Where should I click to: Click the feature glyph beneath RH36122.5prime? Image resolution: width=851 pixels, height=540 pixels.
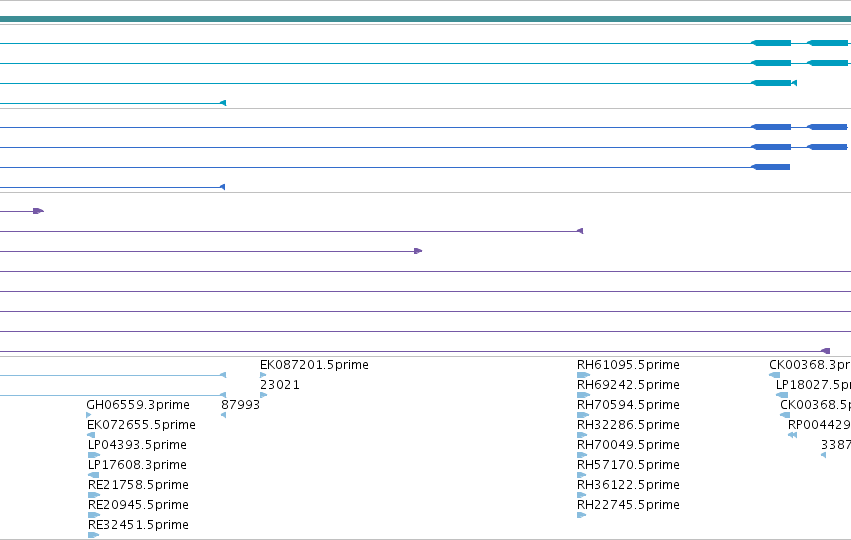tap(581, 495)
